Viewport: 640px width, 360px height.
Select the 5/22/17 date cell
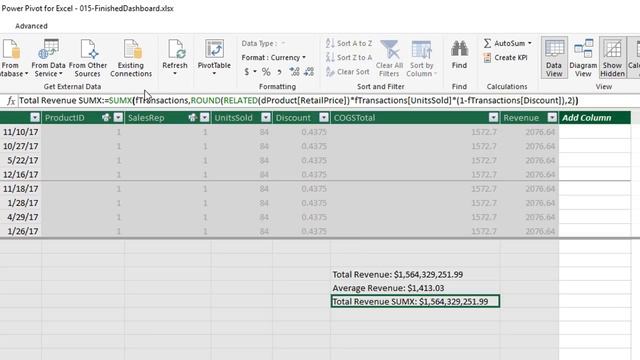coord(20,160)
